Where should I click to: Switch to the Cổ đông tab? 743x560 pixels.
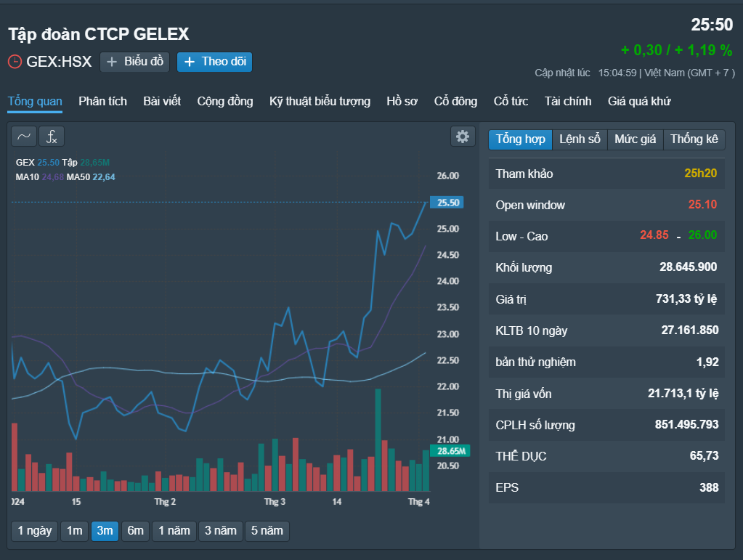[x=455, y=102]
